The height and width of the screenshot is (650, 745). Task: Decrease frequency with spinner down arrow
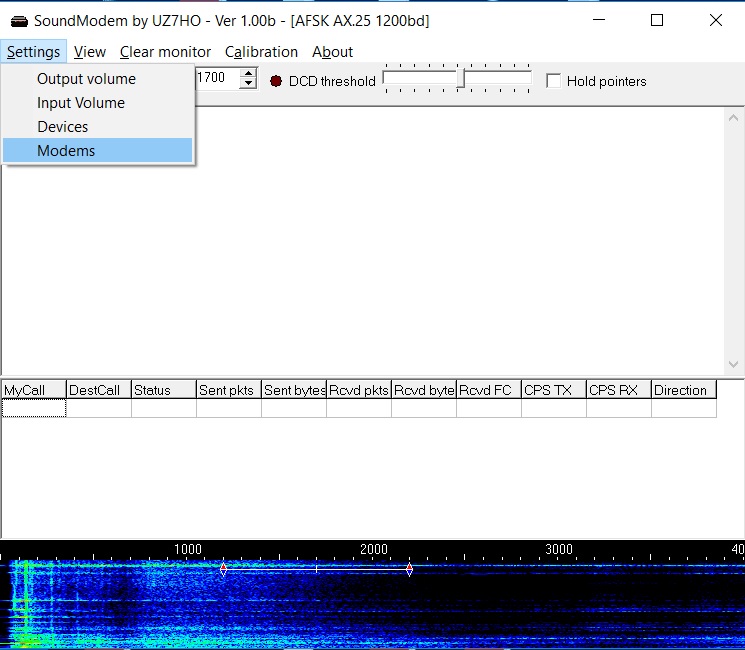coord(249,83)
